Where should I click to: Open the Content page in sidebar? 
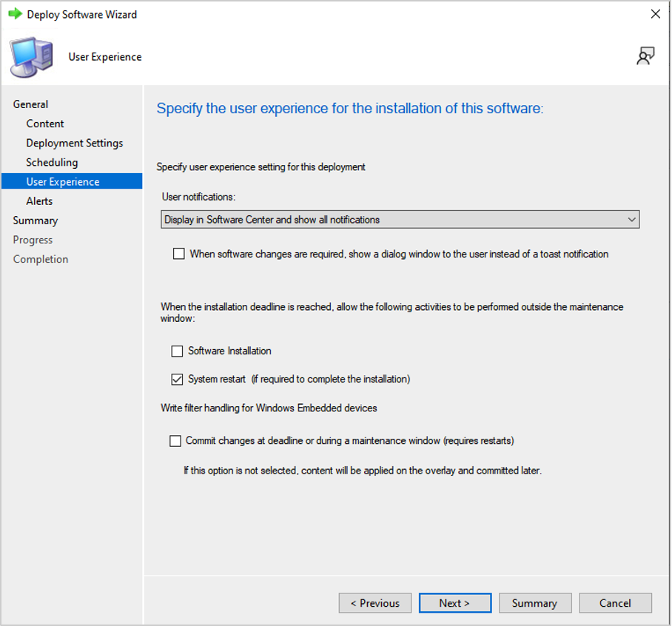click(45, 124)
